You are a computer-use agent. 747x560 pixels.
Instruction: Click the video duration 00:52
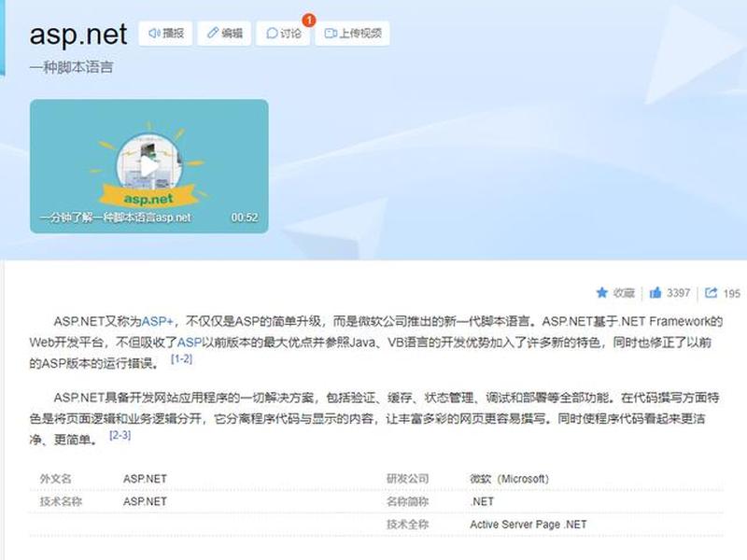click(245, 217)
